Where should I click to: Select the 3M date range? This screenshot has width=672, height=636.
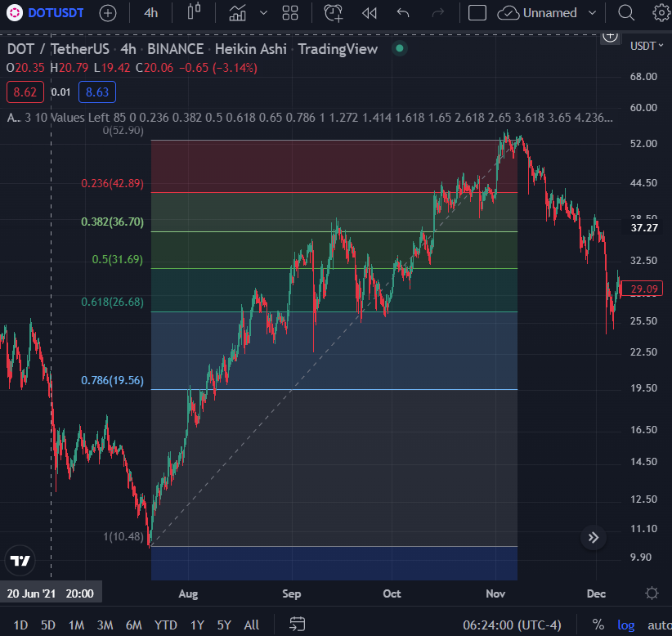pos(105,625)
